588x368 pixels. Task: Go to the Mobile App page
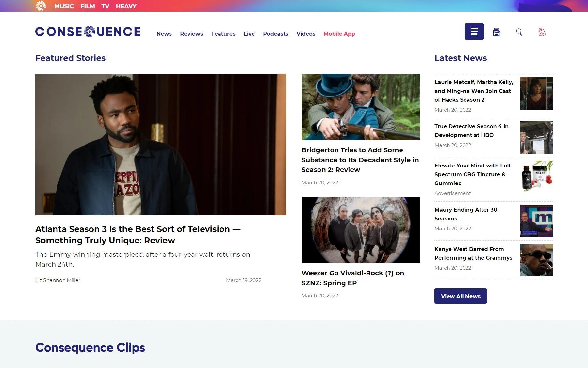(339, 34)
